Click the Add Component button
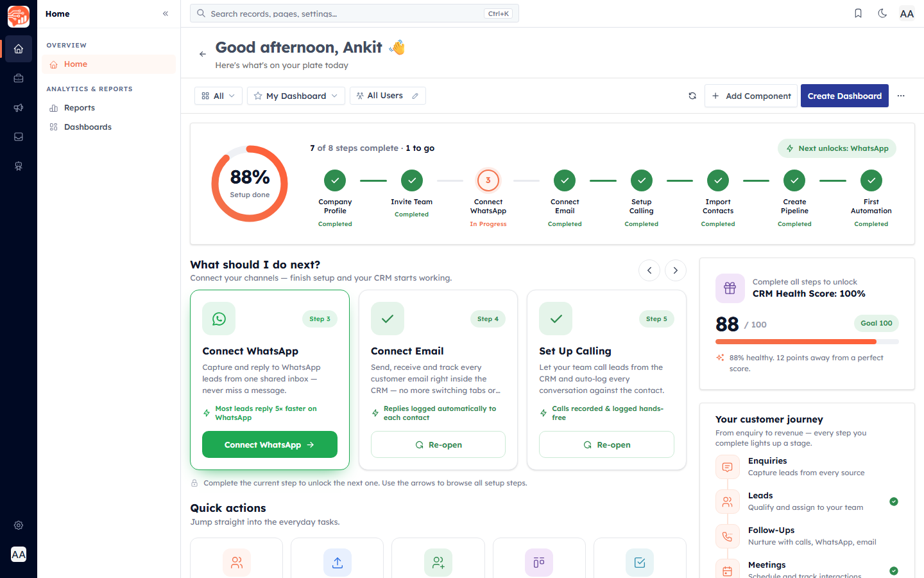This screenshot has width=924, height=578. (751, 96)
